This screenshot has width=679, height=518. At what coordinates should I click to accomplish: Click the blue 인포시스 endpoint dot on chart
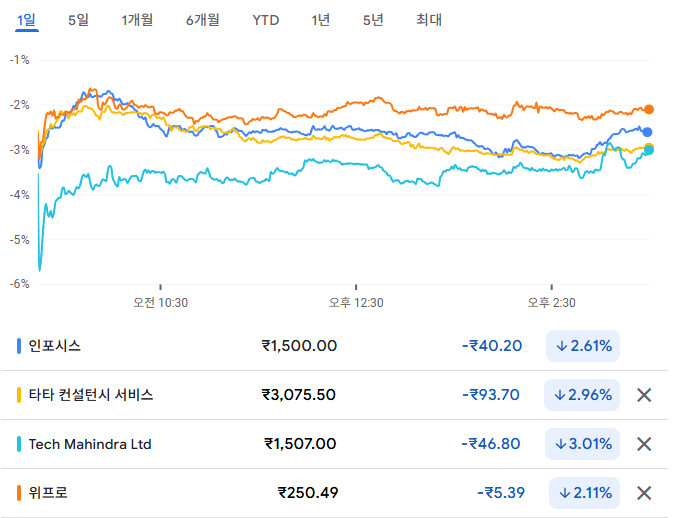(647, 132)
